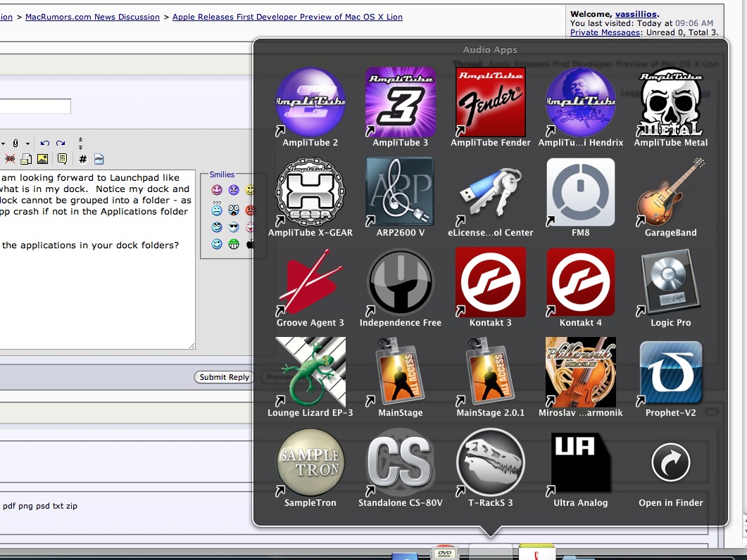
Task: Launch SampleTron
Action: [310, 462]
